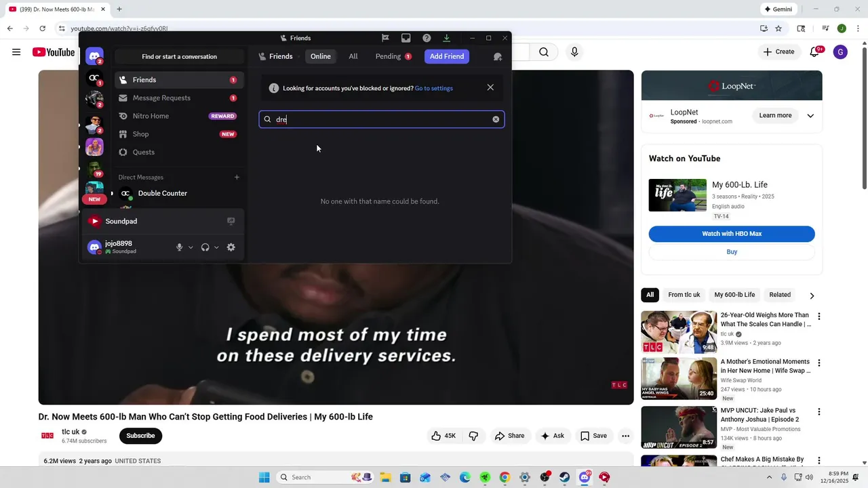Open Gemini in Chrome title bar
Viewport: 868px width, 488px height.
(778, 9)
